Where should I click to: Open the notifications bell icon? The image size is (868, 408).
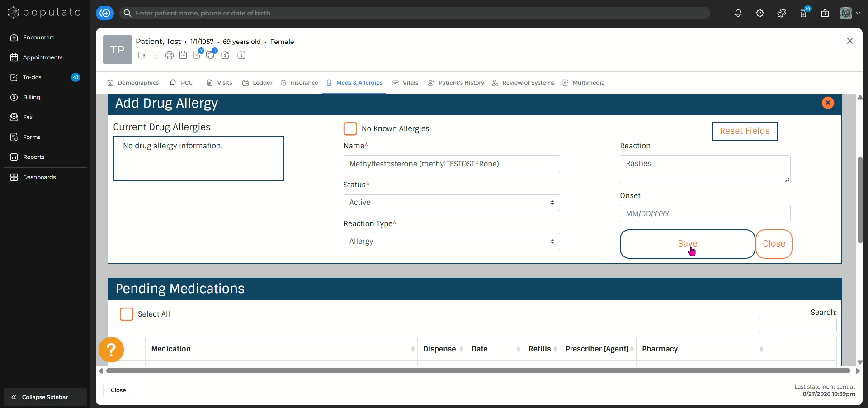738,13
